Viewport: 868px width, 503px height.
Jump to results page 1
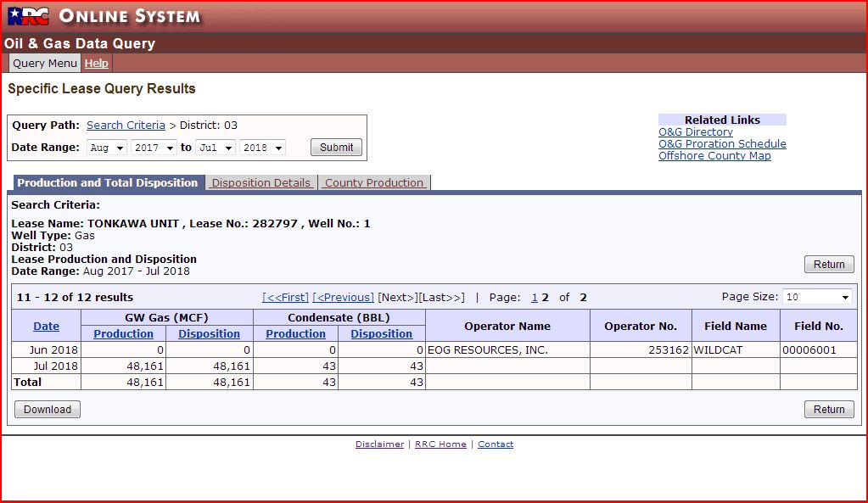pyautogui.click(x=535, y=297)
